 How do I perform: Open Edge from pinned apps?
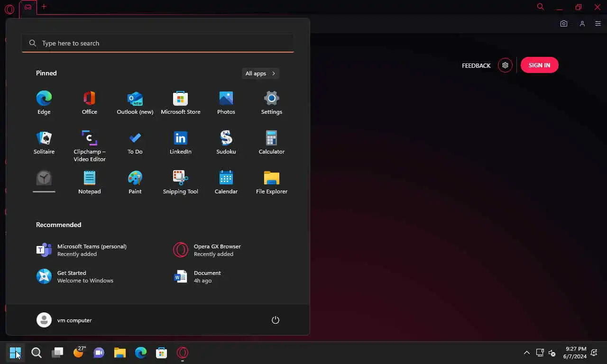(x=44, y=103)
